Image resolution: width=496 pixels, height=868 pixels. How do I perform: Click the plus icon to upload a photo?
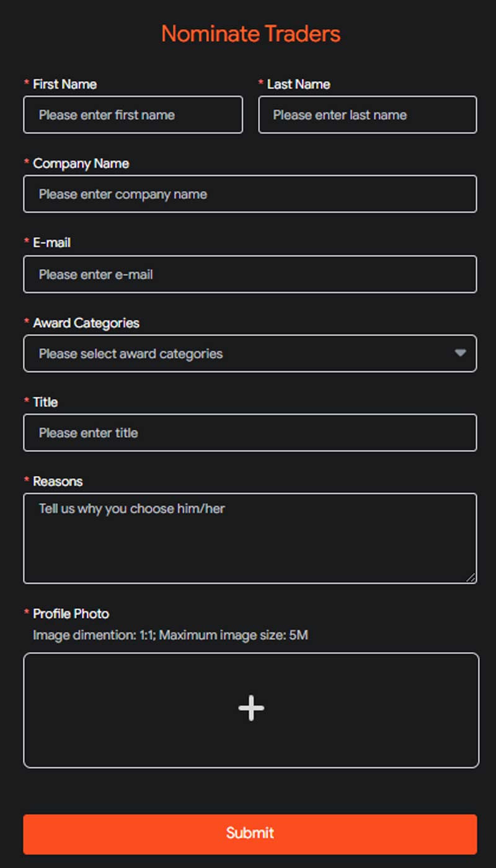tap(251, 708)
